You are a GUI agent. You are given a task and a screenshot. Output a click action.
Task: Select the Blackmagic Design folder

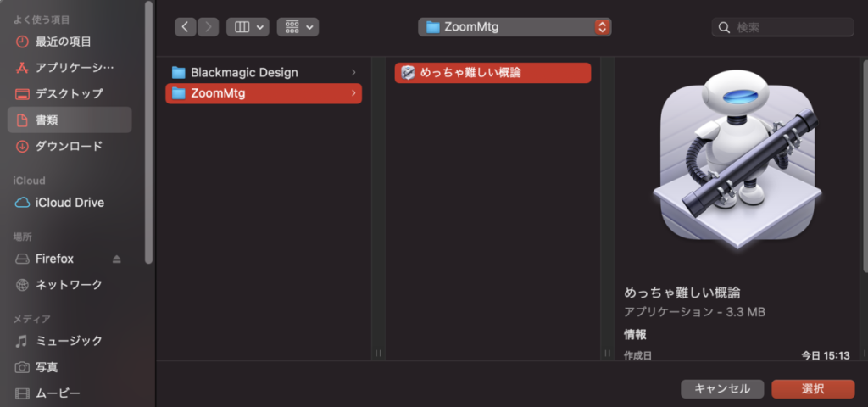[x=244, y=73]
